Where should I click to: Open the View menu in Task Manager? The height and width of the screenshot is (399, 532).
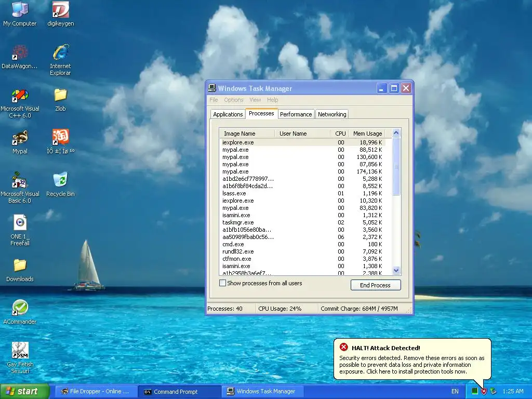(255, 100)
